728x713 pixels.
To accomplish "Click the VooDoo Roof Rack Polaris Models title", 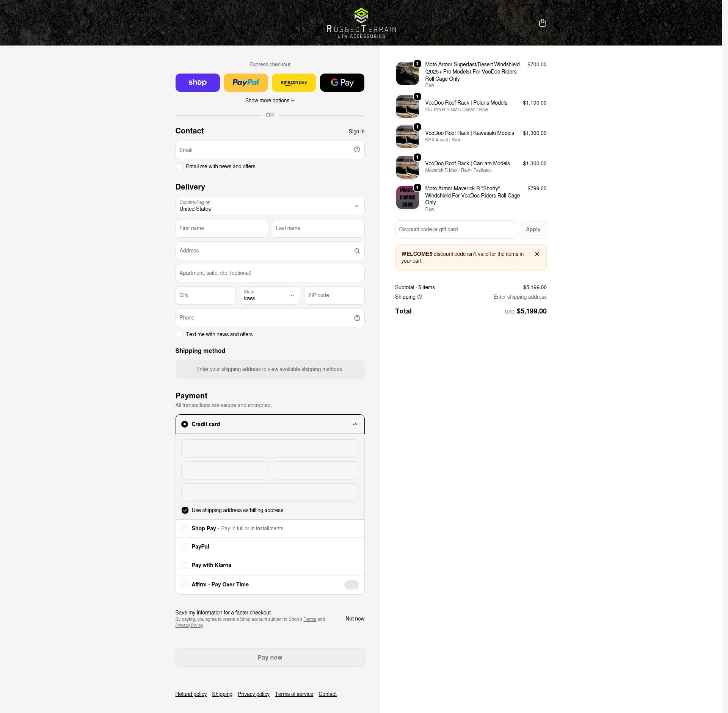I will click(466, 103).
